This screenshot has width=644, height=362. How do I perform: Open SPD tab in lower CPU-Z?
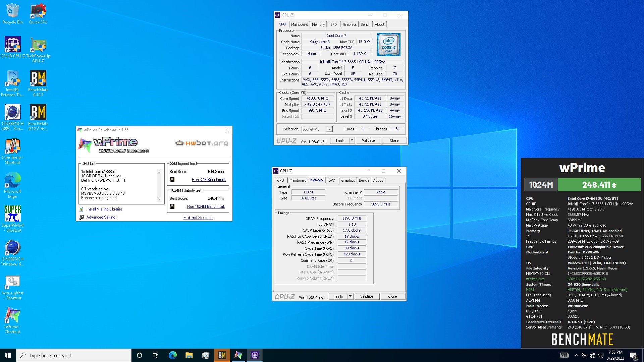coord(332,180)
